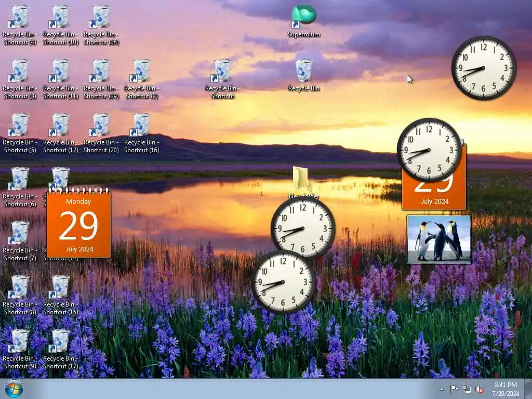Viewport: 532px width, 399px height.
Task: Open the Windows Start menu orb
Action: pyautogui.click(x=14, y=389)
